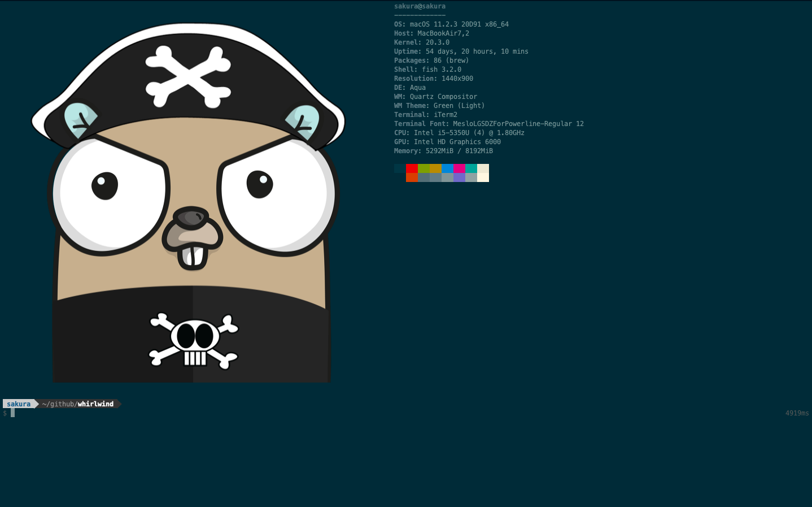Click the terminal cursor block after '$'
The image size is (812, 507).
(12, 413)
